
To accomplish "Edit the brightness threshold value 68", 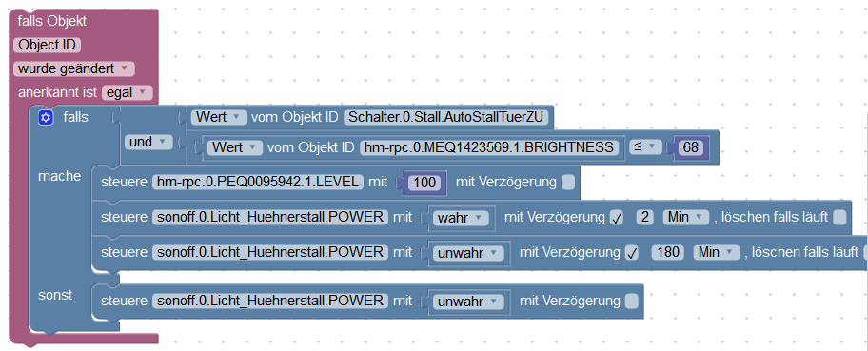I will pos(691,147).
